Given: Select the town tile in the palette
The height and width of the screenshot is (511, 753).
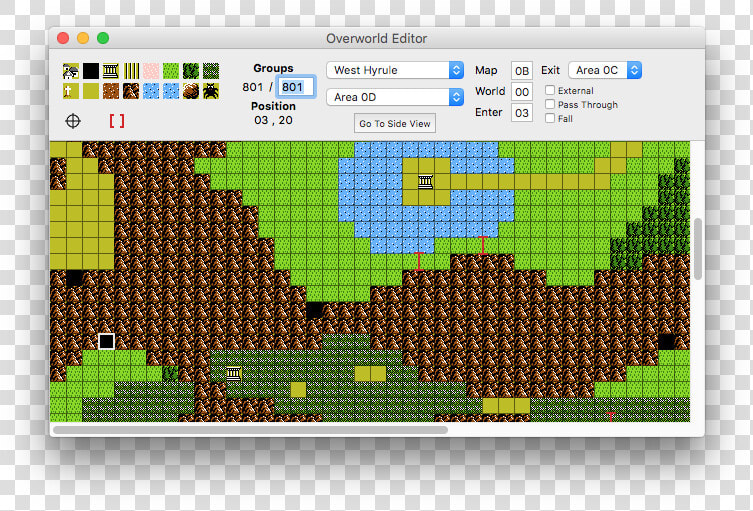Looking at the screenshot, I should pos(71,71).
